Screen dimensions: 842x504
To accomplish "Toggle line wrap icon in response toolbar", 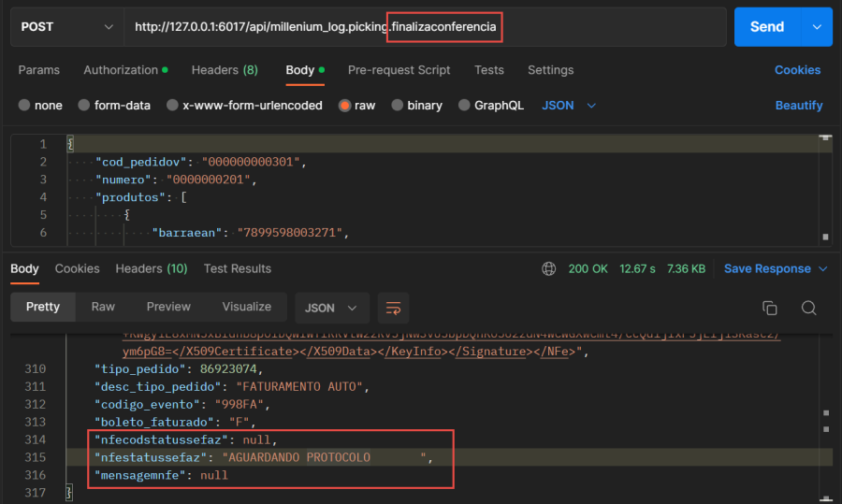I will pos(393,308).
